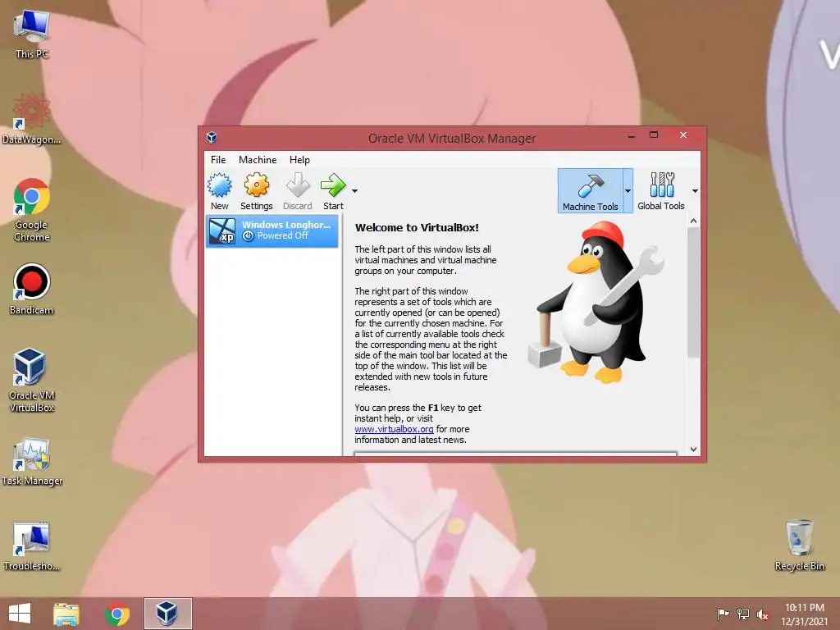This screenshot has height=630, width=840.
Task: Select the Troubleshooting desktop shortcut
Action: [32, 546]
